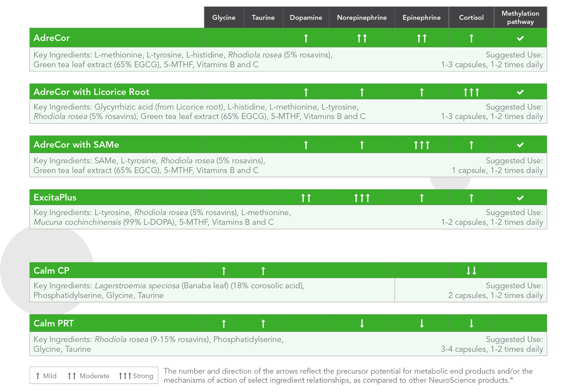Click Calm CP glycine up arrow

224,271
